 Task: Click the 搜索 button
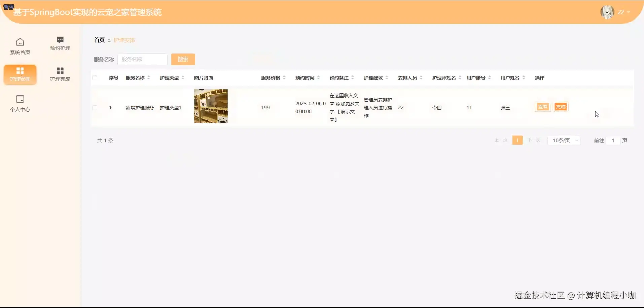(183, 59)
